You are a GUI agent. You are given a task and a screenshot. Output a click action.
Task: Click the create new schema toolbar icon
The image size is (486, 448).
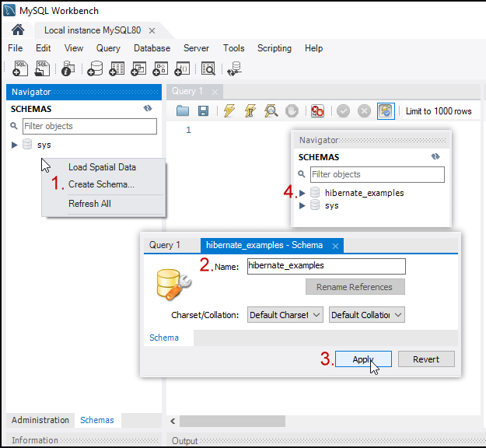95,68
